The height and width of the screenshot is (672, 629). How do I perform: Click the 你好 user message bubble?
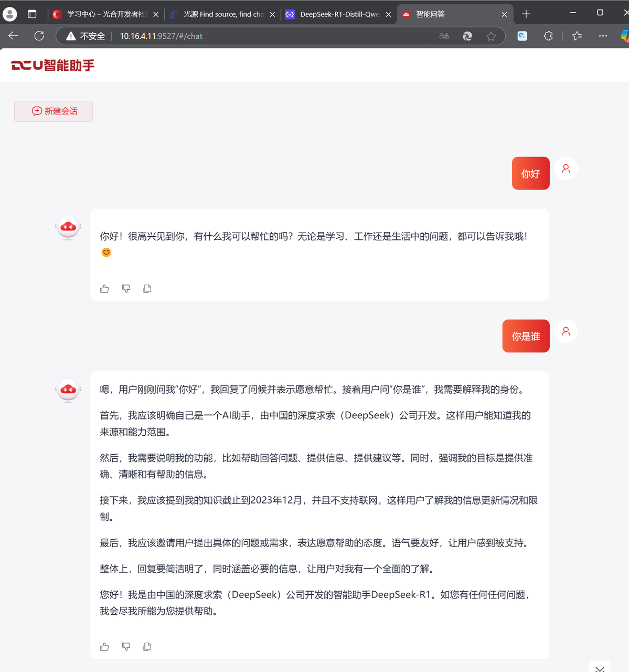pyautogui.click(x=531, y=173)
